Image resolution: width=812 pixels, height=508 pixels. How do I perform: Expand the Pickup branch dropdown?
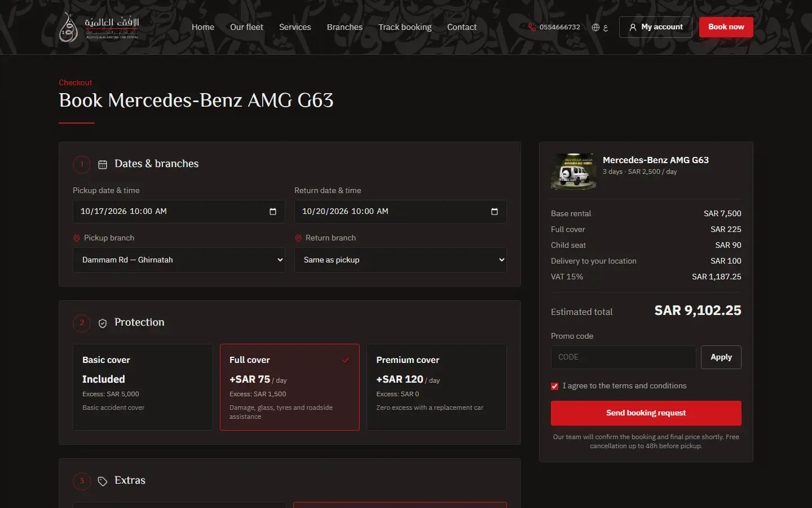pos(179,260)
